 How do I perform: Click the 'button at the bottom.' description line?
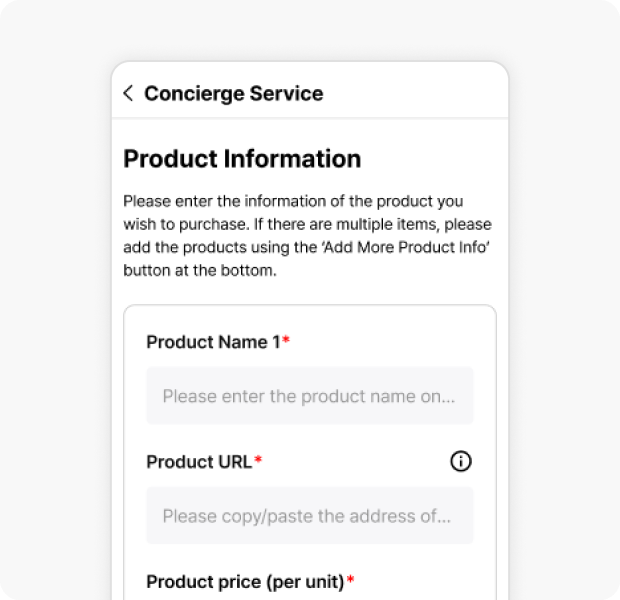[199, 270]
